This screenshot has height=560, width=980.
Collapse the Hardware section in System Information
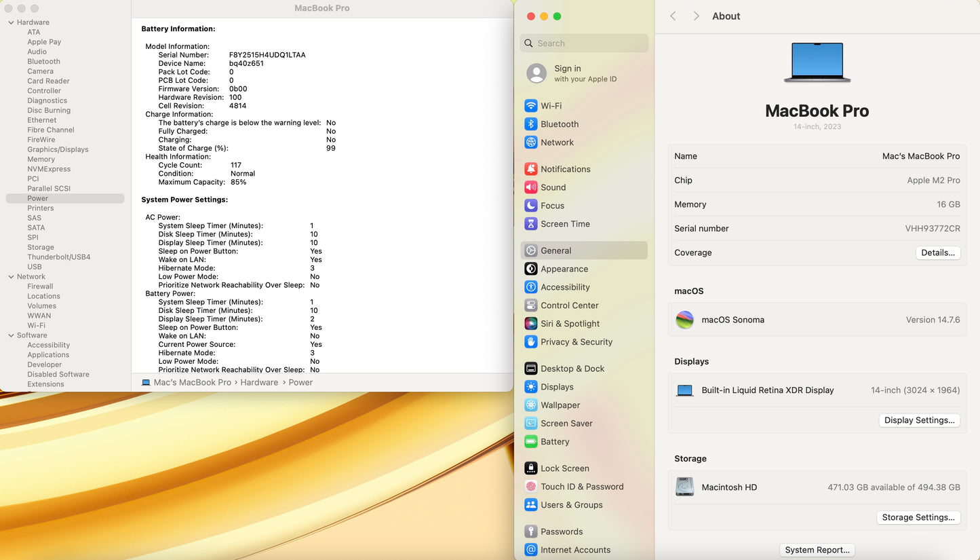tap(11, 22)
